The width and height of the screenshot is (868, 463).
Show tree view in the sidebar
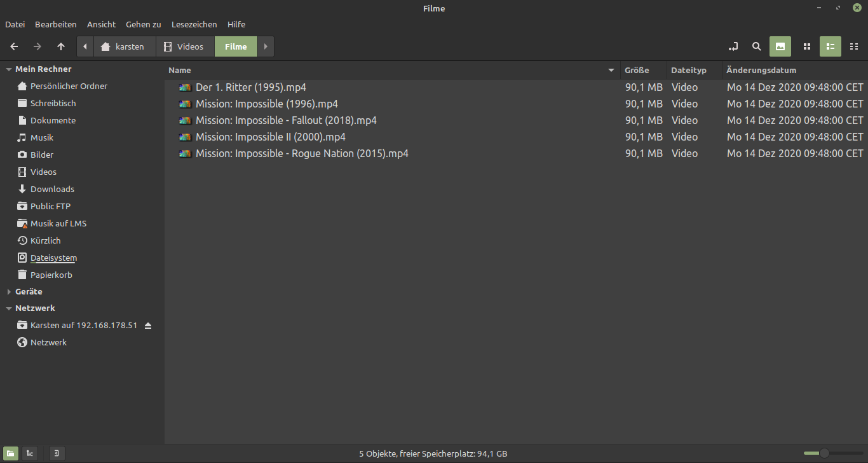30,453
